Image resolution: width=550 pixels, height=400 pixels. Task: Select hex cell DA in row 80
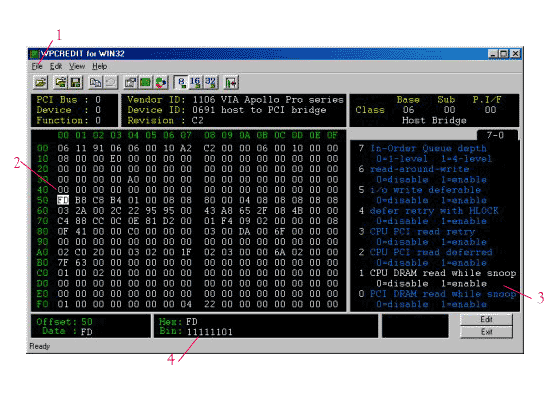pyautogui.click(x=244, y=231)
